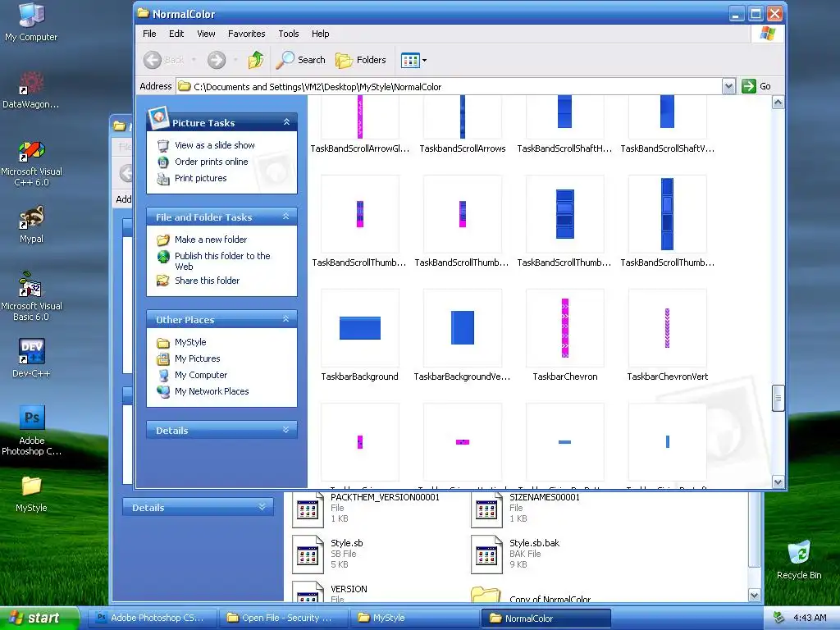Toggle the Folders pane button

pos(361,59)
